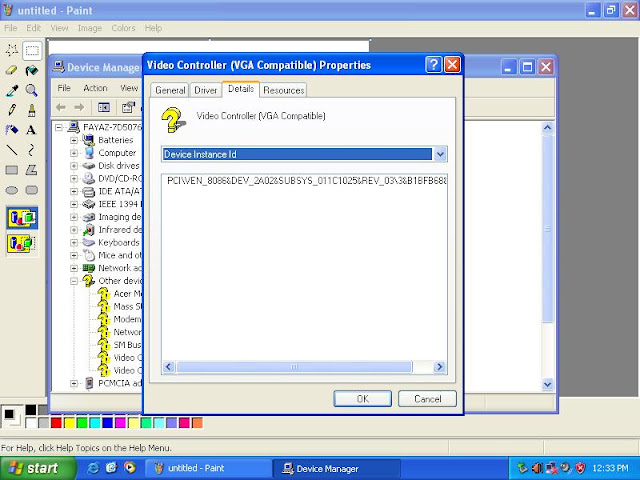The image size is (640, 480).
Task: Select the Rounded Rectangle tool in Paint
Action: 32,190
